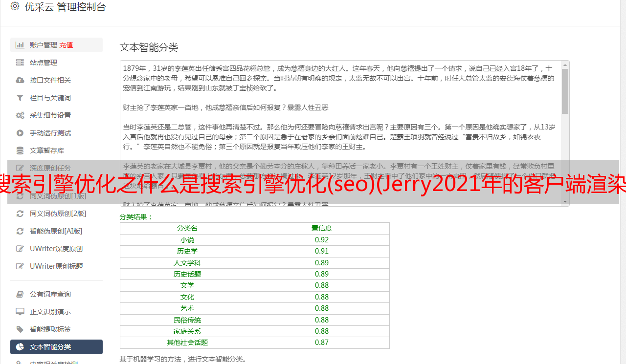The image size is (626, 364).
Task: Click the 置信度 column header
Action: coord(322,228)
